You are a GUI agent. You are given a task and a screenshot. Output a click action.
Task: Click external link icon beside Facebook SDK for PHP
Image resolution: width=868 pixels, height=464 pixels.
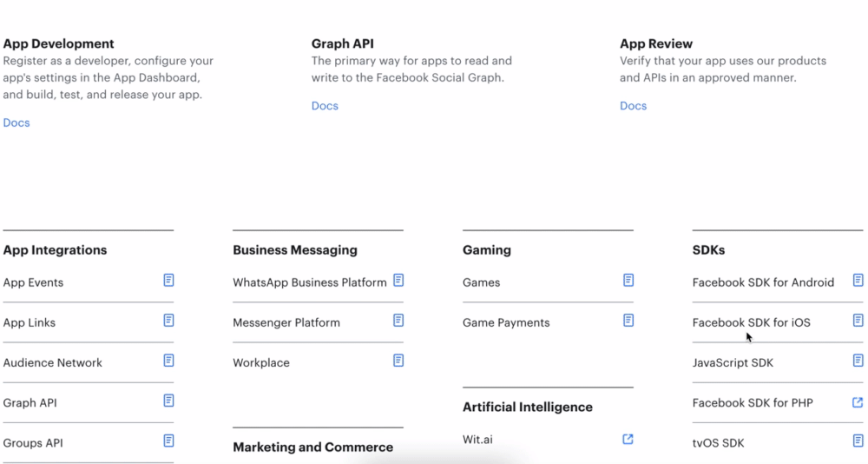tap(858, 402)
